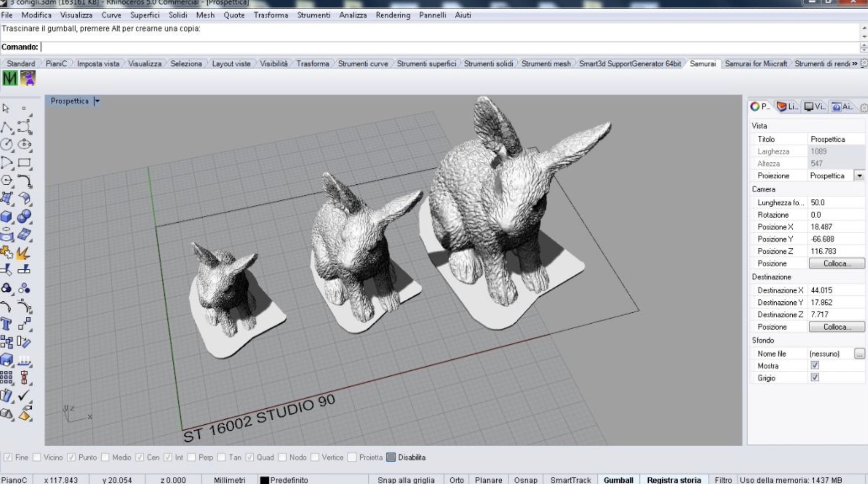
Task: Uncheck the Mostra background checkbox
Action: click(815, 365)
